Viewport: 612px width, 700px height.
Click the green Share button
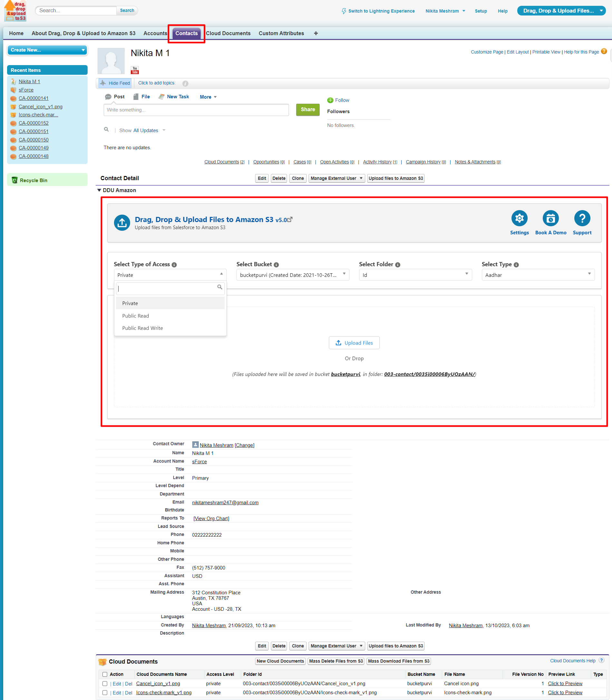pos(307,109)
